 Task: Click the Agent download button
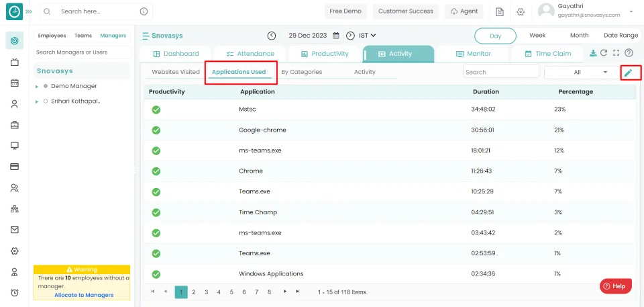(x=464, y=11)
